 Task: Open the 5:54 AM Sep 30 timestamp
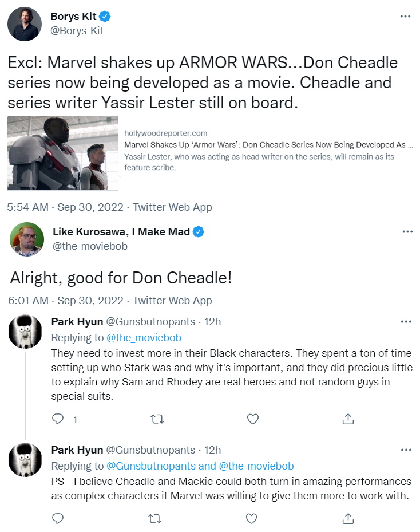(x=65, y=207)
